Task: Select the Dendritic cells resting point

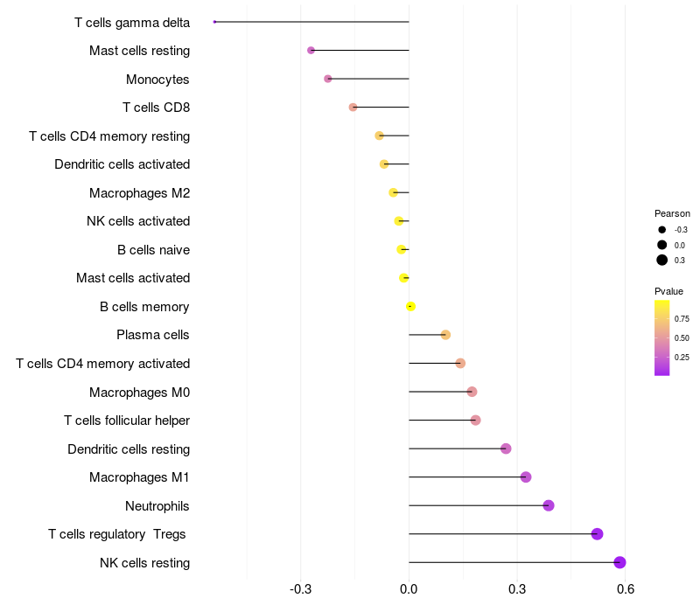Action: (506, 449)
